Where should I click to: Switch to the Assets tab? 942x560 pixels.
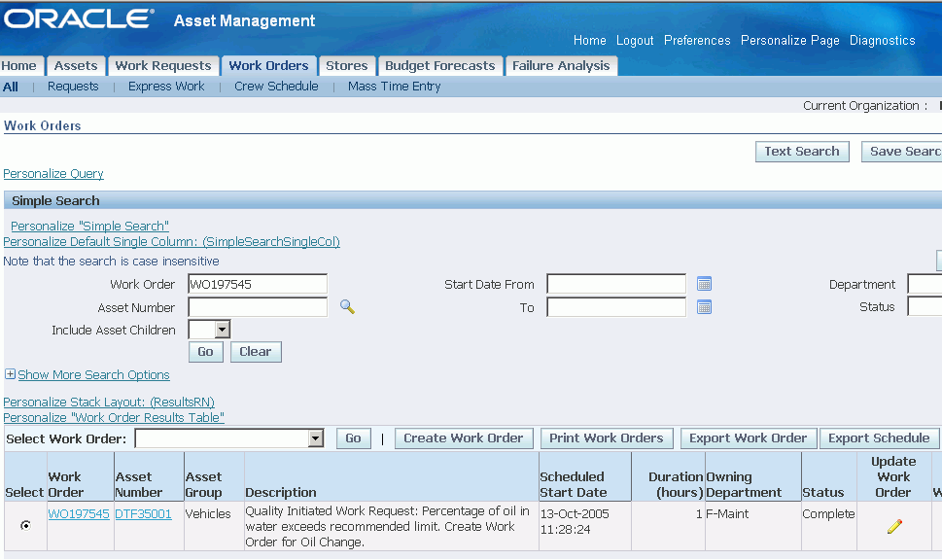tap(76, 65)
